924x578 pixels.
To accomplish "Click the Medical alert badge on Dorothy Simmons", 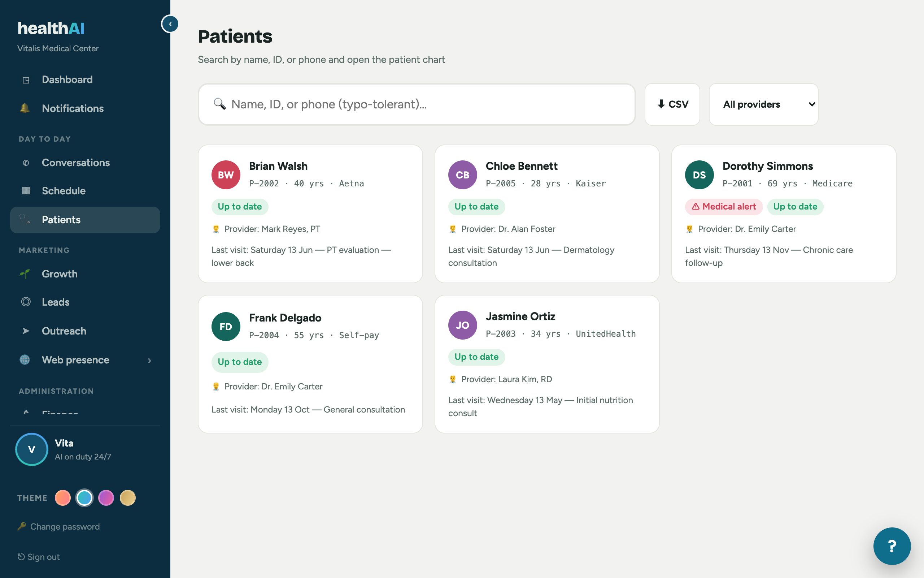I will (724, 207).
